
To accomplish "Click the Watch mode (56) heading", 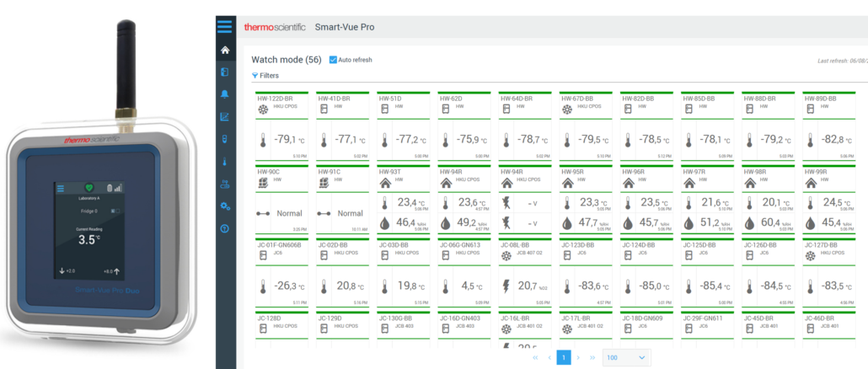I will (x=287, y=60).
